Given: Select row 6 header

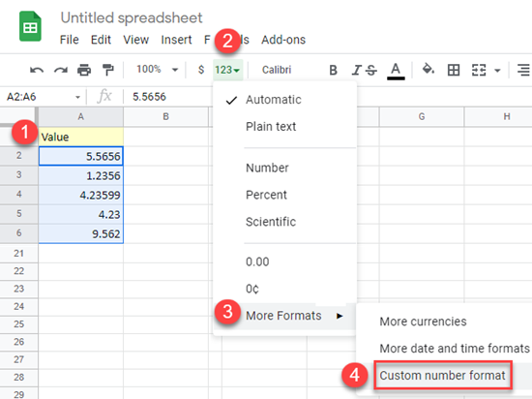Looking at the screenshot, I should point(19,233).
